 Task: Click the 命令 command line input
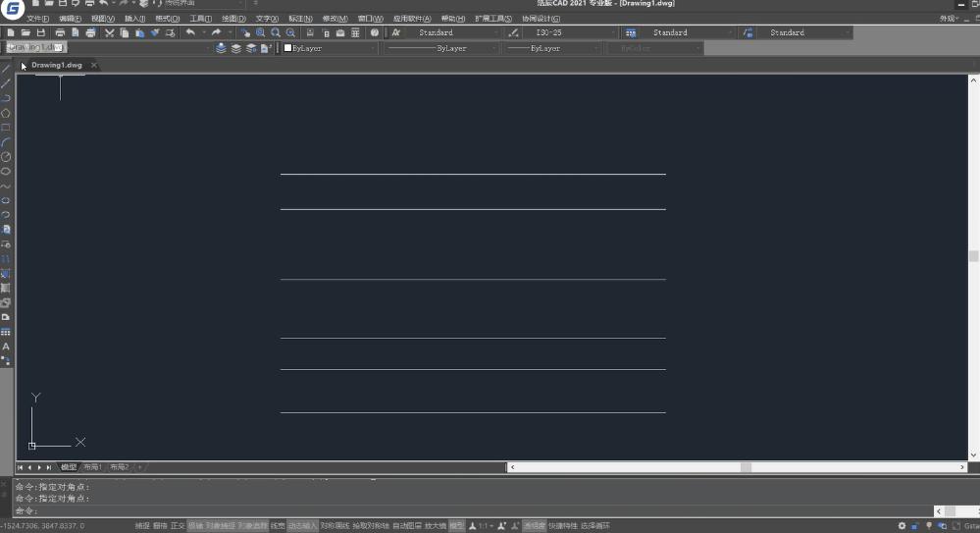click(x=473, y=511)
